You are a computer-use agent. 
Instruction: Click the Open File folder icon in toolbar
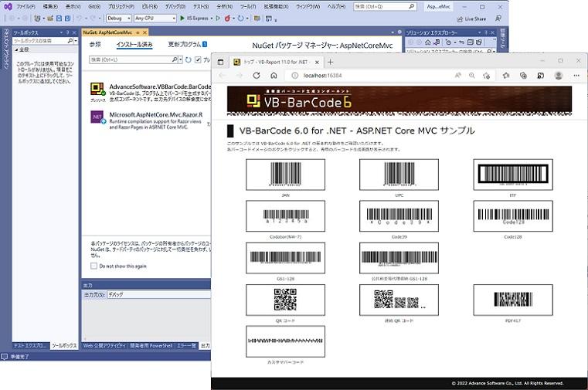pos(50,18)
